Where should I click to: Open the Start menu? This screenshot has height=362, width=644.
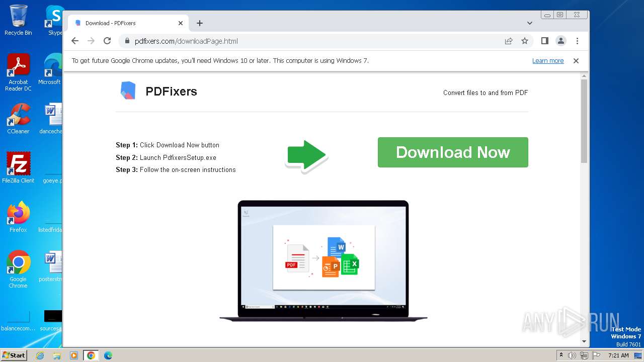pyautogui.click(x=14, y=355)
